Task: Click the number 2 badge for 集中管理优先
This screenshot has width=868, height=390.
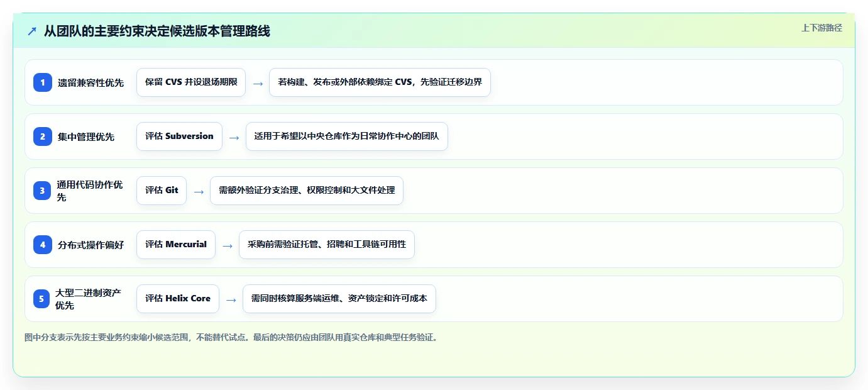Action: click(x=43, y=136)
